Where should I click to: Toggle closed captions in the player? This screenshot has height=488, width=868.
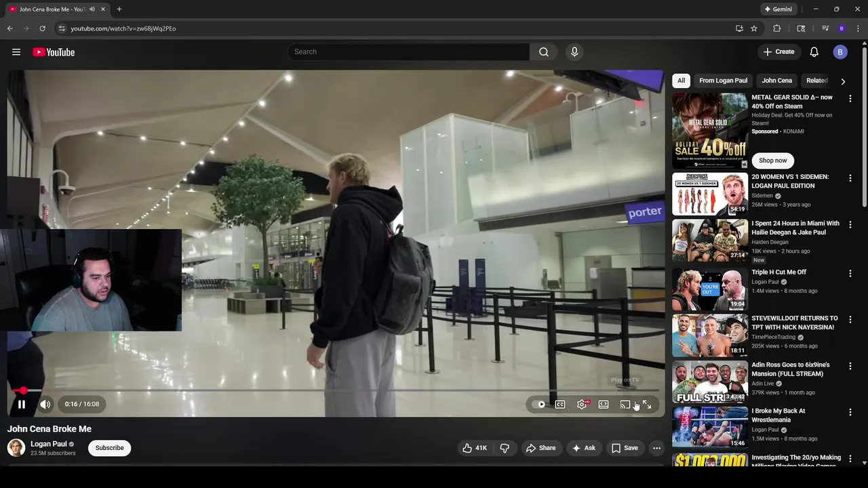[560, 405]
